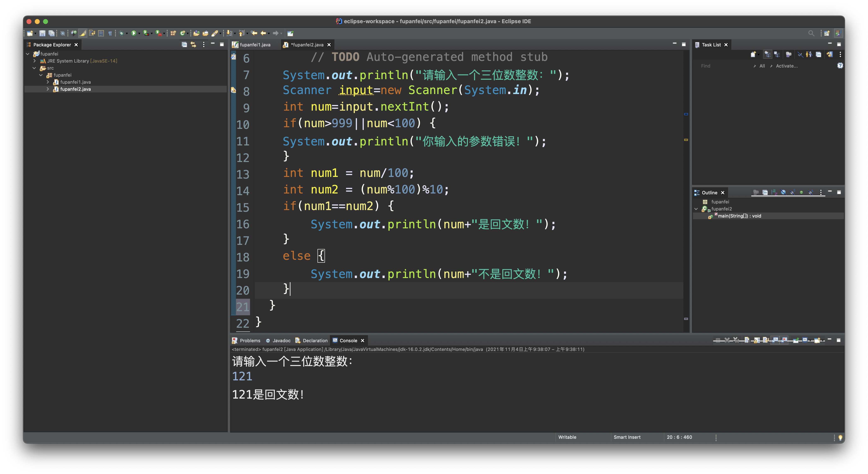Viewport: 868px width, 474px height.
Task: Switch to the fupanfei1.java editor tab
Action: pyautogui.click(x=255, y=45)
